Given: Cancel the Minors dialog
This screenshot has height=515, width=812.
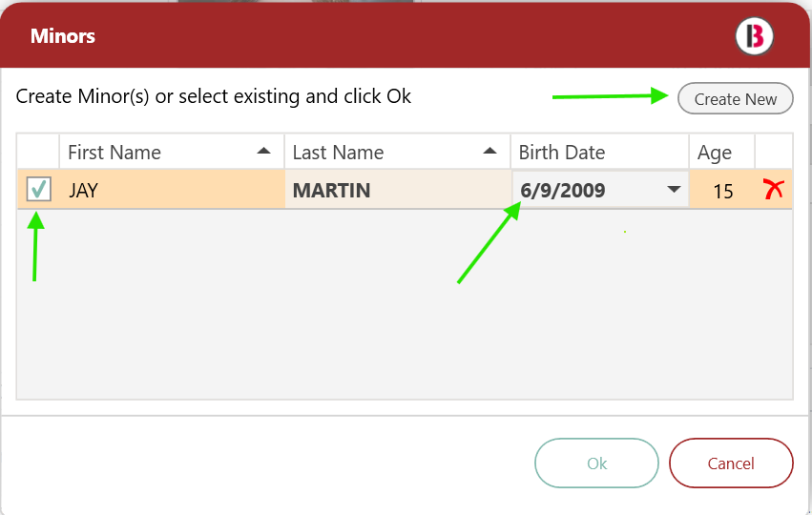Looking at the screenshot, I should tap(731, 463).
